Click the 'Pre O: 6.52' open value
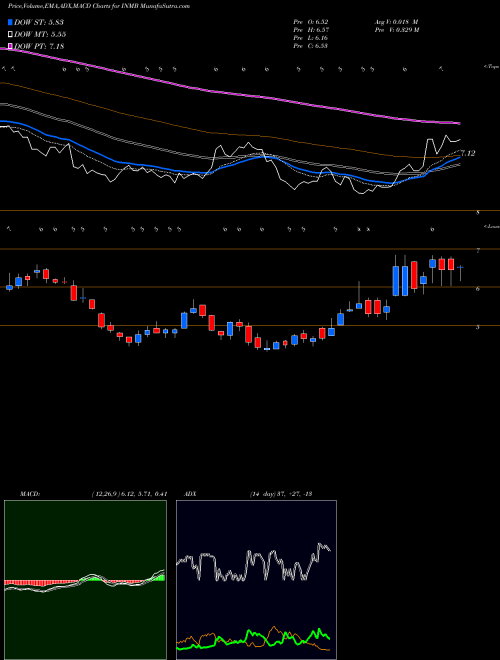This screenshot has width=500, height=660. pos(311,22)
